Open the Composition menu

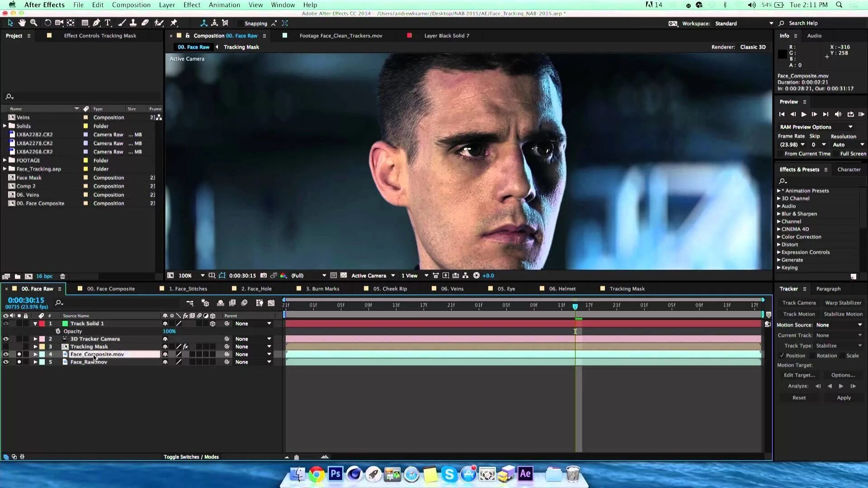tap(131, 5)
